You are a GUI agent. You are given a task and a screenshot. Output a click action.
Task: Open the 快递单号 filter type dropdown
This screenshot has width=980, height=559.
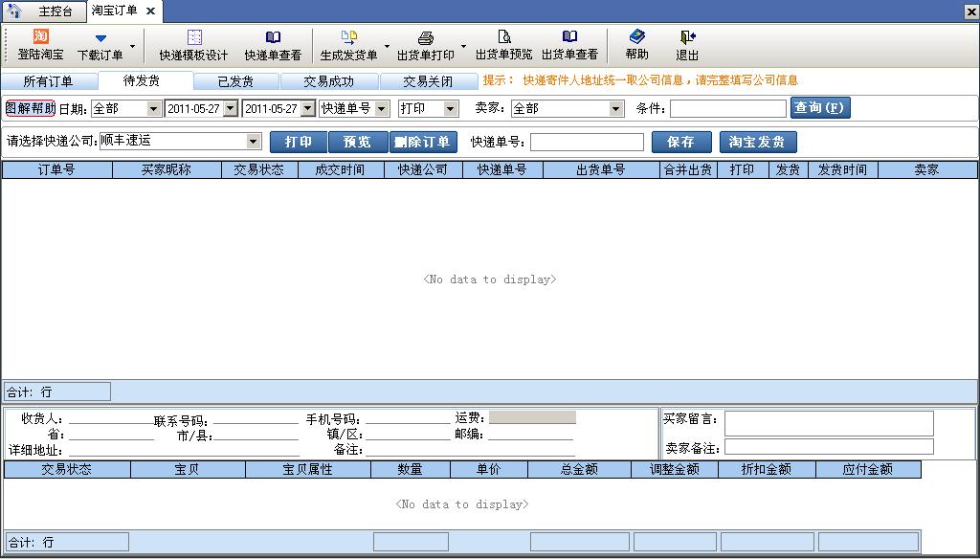click(x=381, y=109)
